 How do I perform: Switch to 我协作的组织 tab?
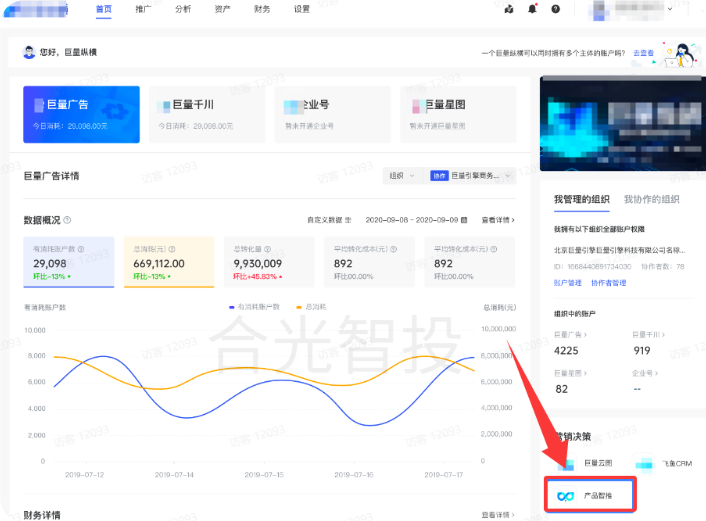point(652,199)
